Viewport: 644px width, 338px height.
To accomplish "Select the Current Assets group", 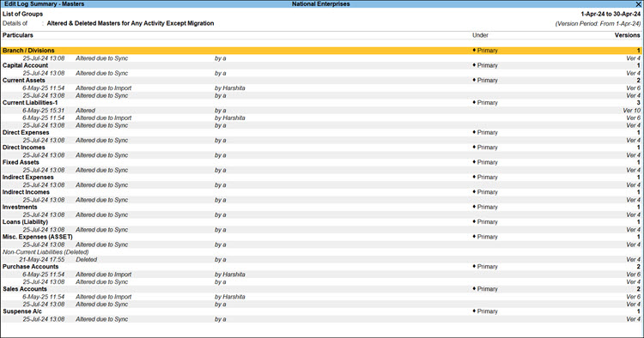I will point(24,81).
